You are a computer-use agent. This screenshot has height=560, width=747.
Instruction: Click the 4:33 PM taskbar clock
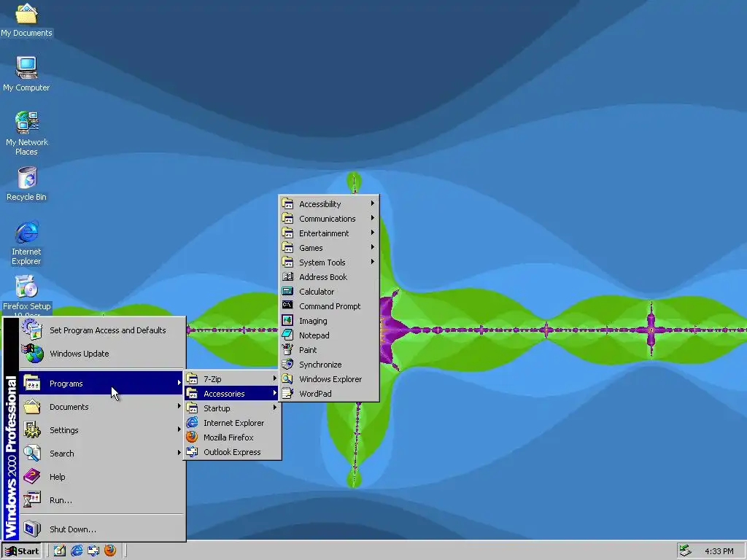click(x=719, y=551)
